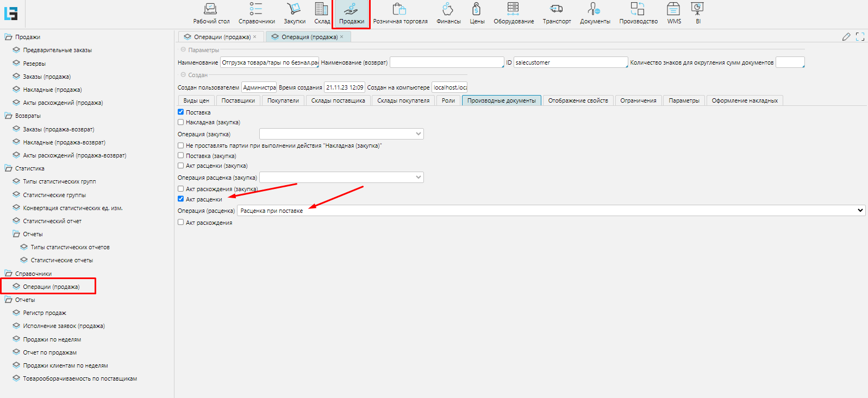Open the Операция (закупка) dropdown

(x=341, y=134)
